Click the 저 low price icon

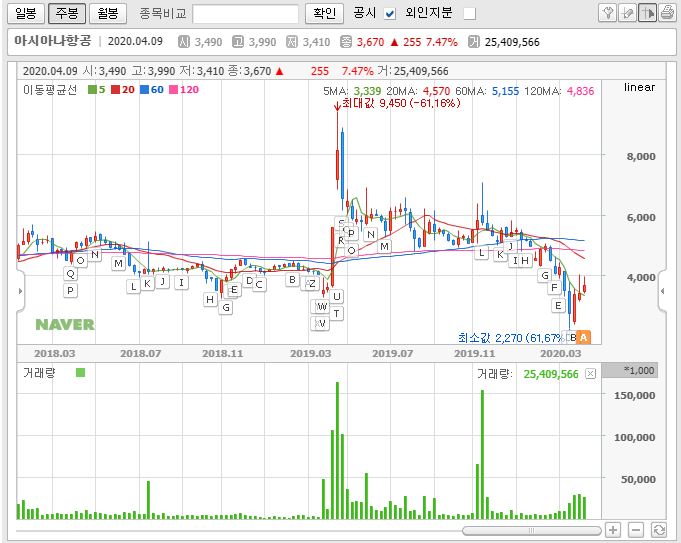tap(292, 42)
